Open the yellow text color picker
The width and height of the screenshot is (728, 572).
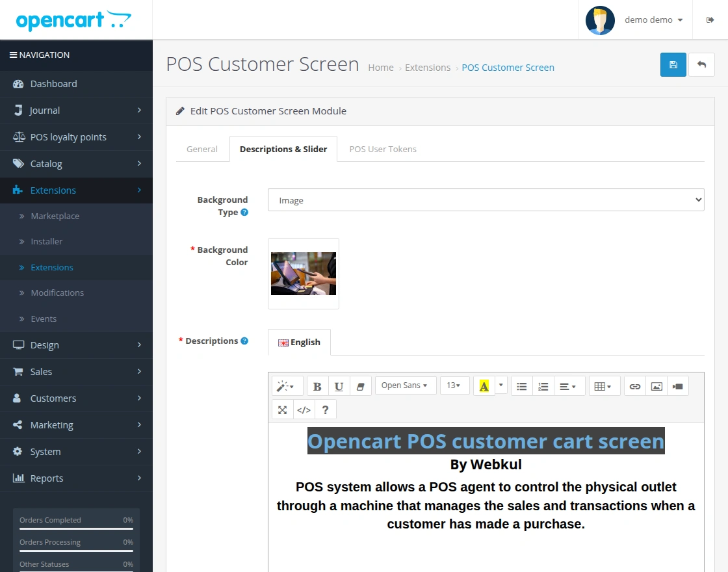tap(484, 385)
